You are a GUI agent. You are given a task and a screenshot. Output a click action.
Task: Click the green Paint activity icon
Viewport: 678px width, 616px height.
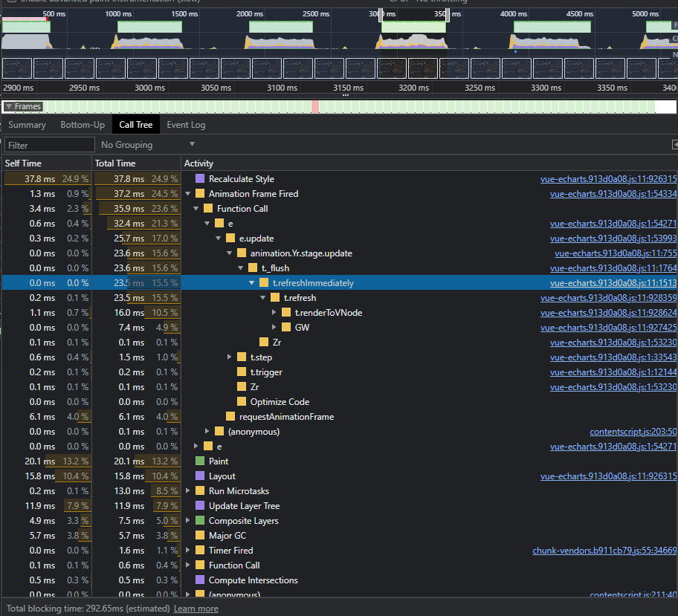coord(199,461)
